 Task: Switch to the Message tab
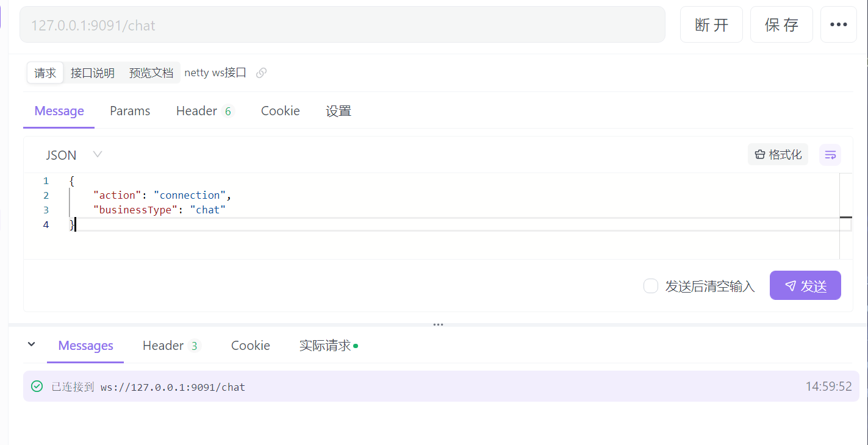[59, 111]
